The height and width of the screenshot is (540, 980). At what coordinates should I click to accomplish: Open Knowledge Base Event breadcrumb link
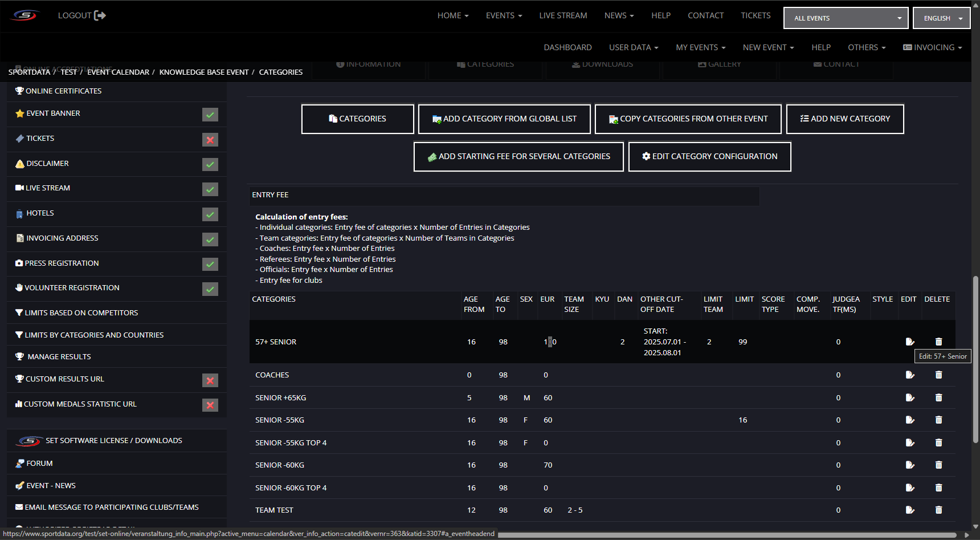(204, 72)
